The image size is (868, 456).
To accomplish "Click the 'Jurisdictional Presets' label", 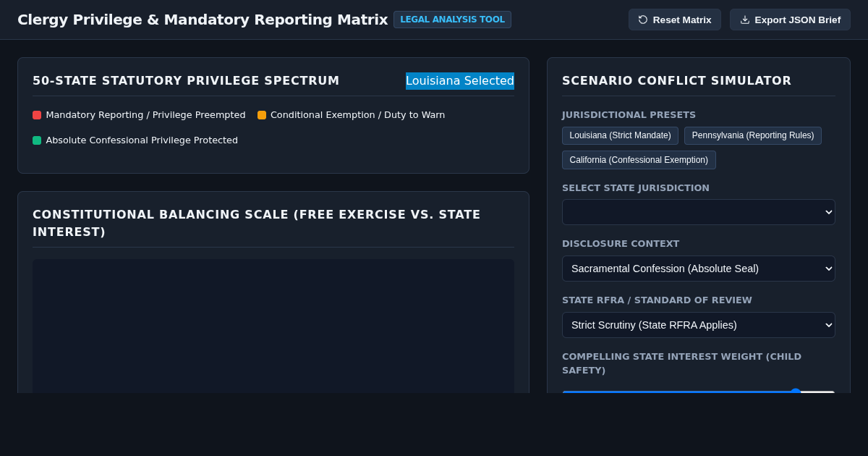I will (x=629, y=115).
